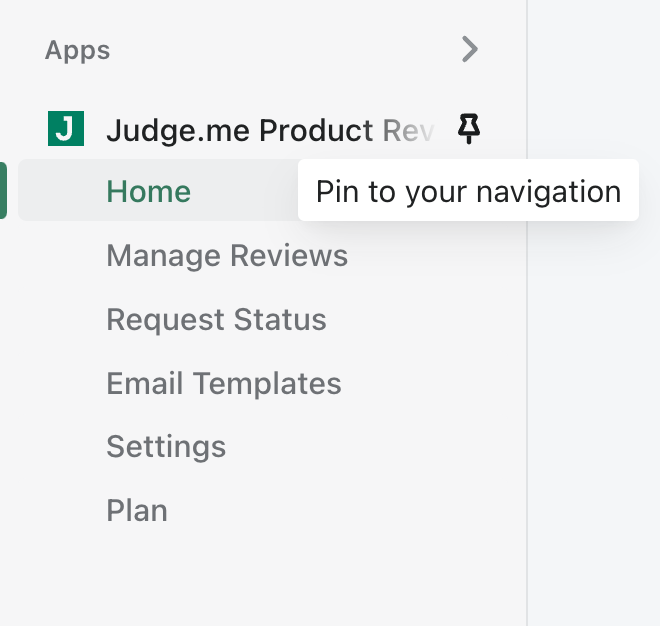Click the truncated 'Rev' app title text
Viewport: 660px width, 626px height.
tap(408, 130)
